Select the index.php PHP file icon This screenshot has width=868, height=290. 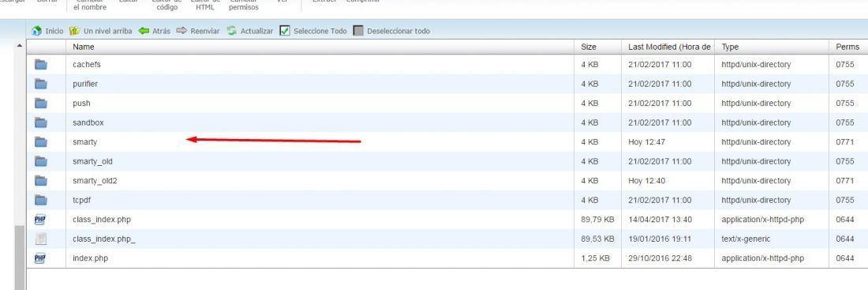coord(40,258)
